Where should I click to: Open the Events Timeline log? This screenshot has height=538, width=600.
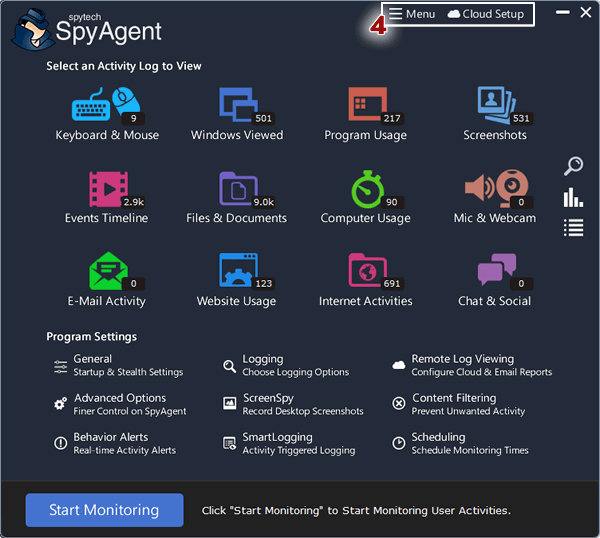[106, 190]
